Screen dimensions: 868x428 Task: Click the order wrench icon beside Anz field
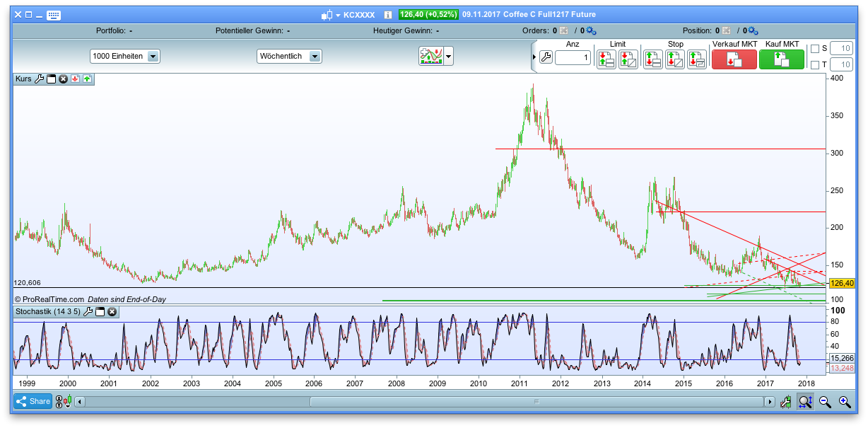[x=545, y=57]
